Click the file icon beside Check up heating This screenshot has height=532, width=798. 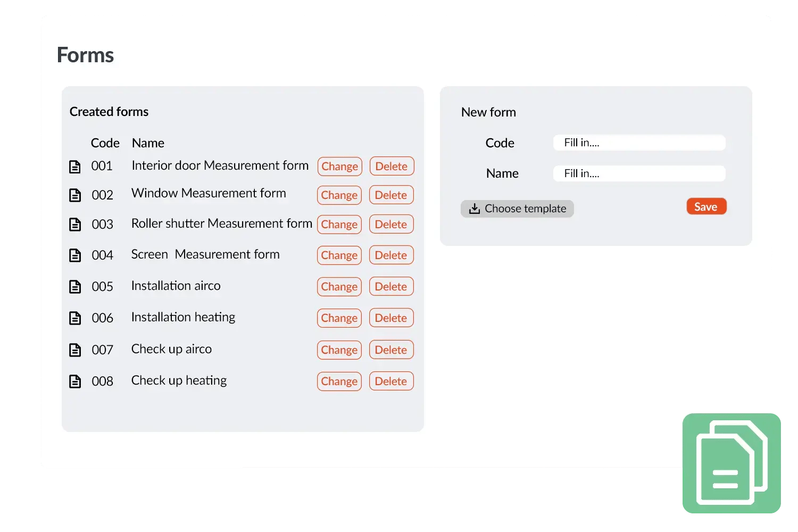point(75,381)
